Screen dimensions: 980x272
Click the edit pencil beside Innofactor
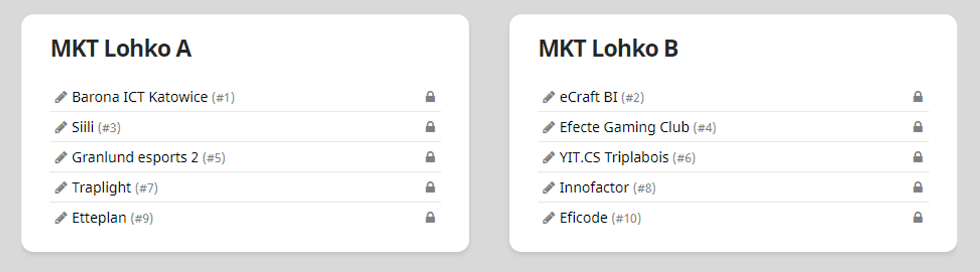[x=548, y=187]
